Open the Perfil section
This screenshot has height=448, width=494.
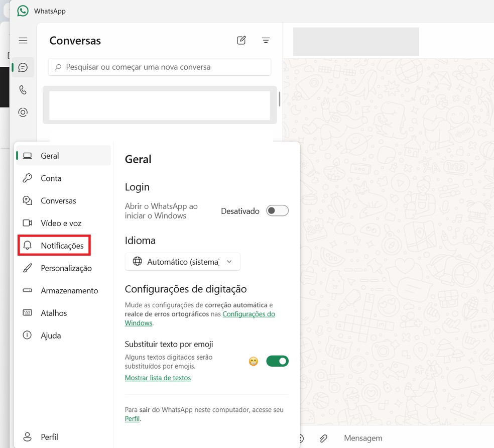(63, 437)
